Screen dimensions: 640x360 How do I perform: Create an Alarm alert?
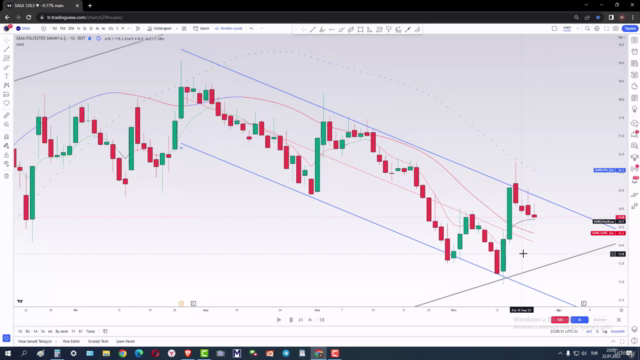[x=201, y=29]
